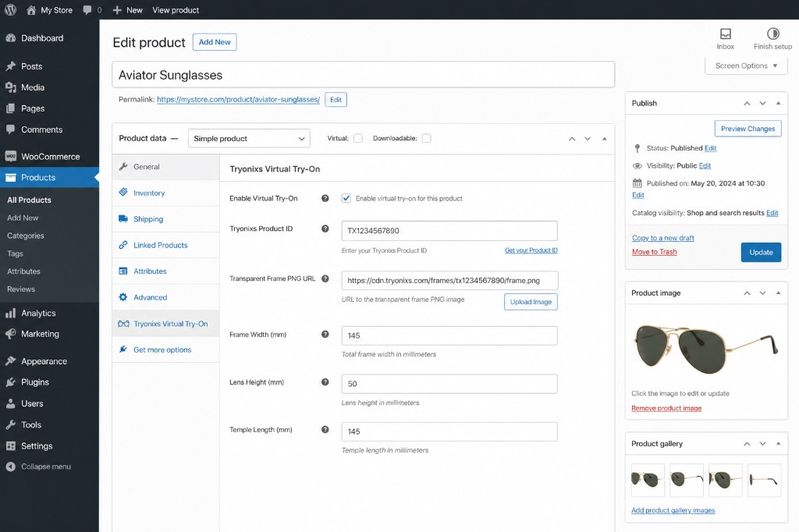Collapse the Product image panel
This screenshot has width=799, height=532.
778,293
